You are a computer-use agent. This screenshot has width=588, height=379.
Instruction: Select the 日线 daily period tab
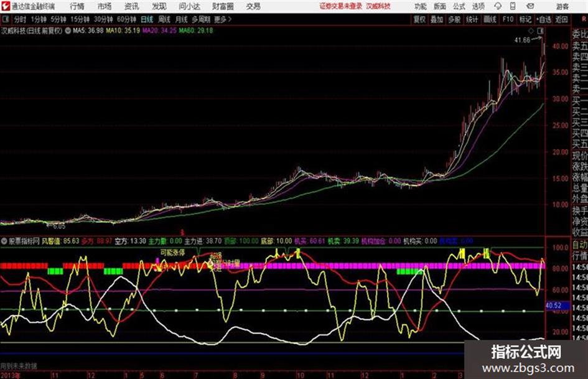tap(147, 19)
